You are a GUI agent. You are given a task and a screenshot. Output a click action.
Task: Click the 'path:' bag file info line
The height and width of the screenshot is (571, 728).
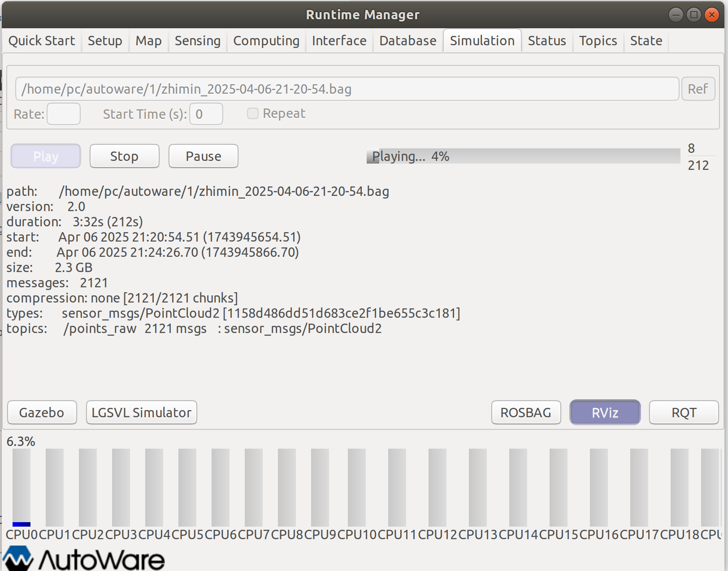click(198, 191)
